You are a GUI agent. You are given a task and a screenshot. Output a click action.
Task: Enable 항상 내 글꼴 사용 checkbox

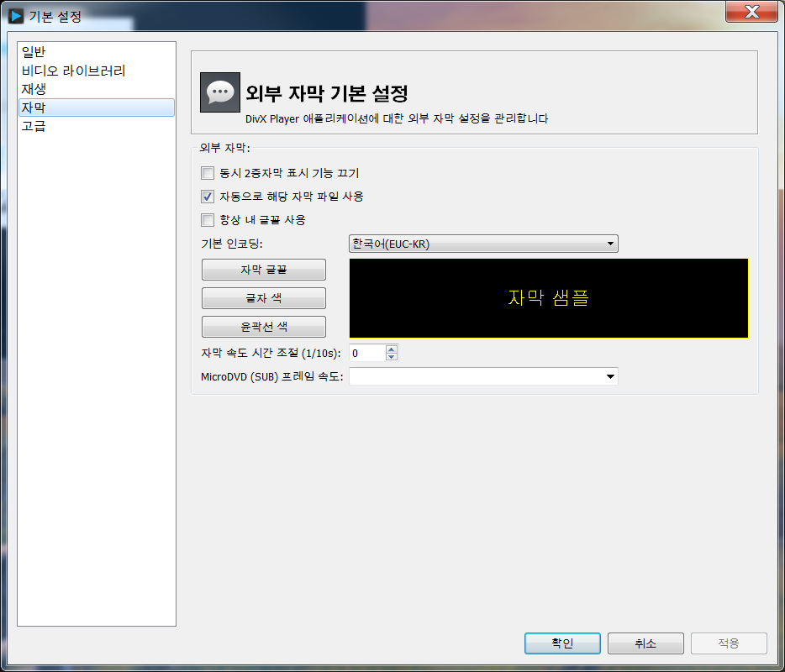point(208,220)
